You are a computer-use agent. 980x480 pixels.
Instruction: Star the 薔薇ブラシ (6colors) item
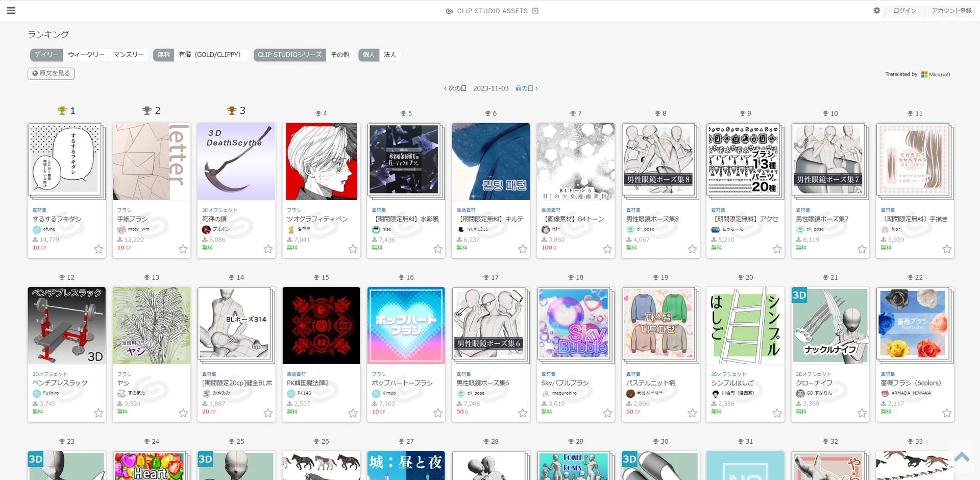tap(947, 413)
